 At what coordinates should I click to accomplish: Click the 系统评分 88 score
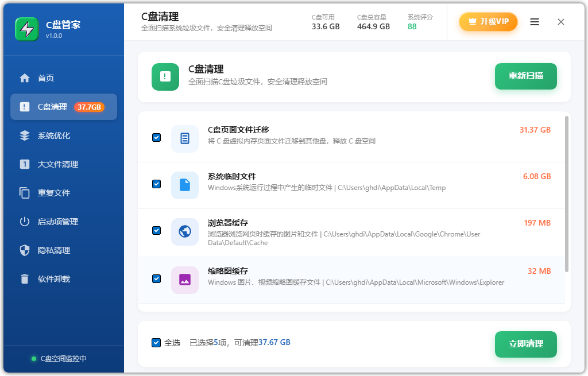(x=412, y=26)
